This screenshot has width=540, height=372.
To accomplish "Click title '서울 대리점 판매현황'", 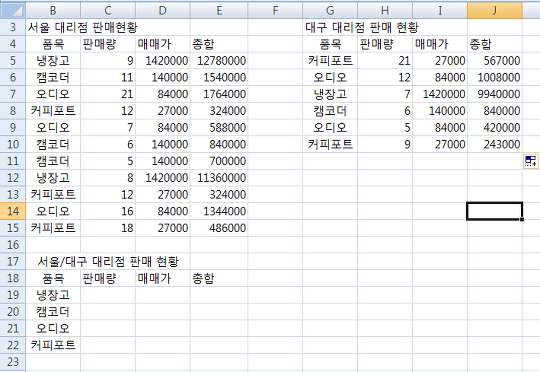I will (83, 27).
